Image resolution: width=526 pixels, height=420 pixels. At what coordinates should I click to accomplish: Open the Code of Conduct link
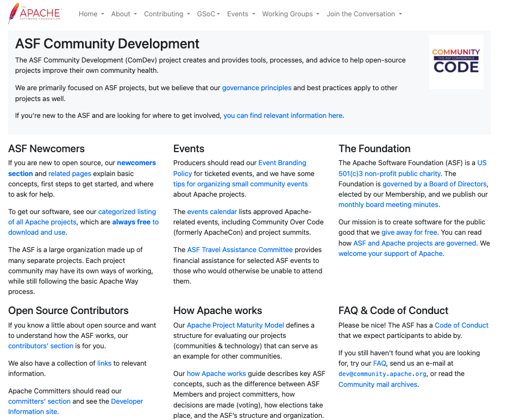click(461, 325)
